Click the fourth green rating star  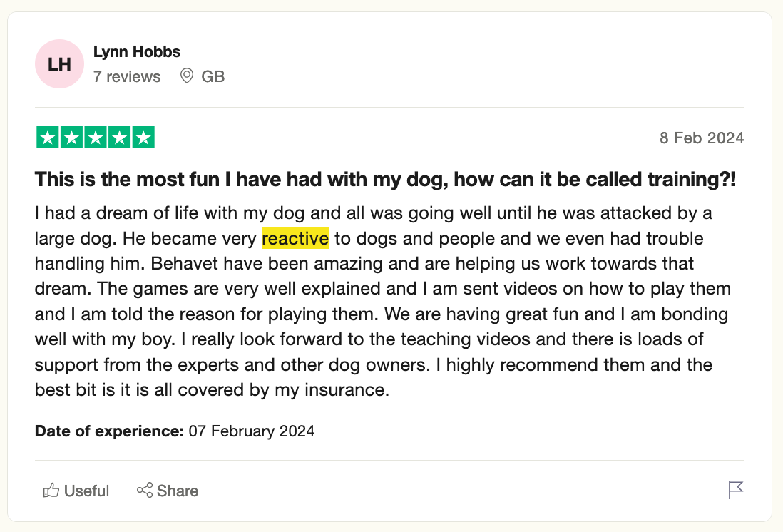[x=120, y=138]
